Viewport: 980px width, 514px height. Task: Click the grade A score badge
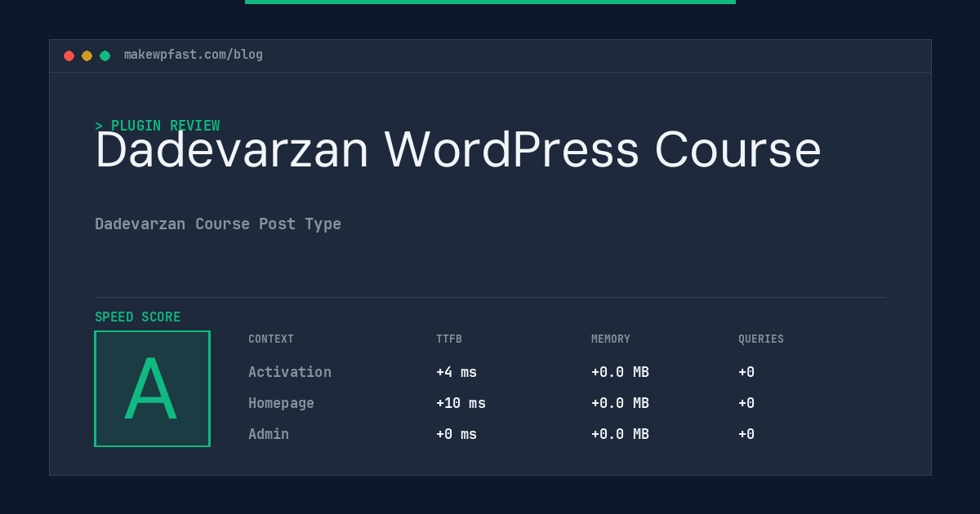152,388
